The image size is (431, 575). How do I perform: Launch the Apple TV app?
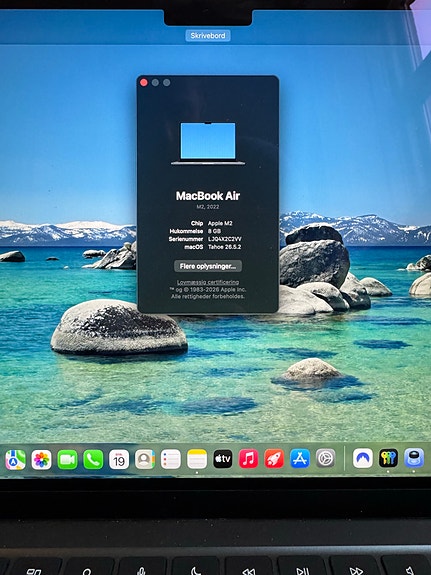(223, 459)
